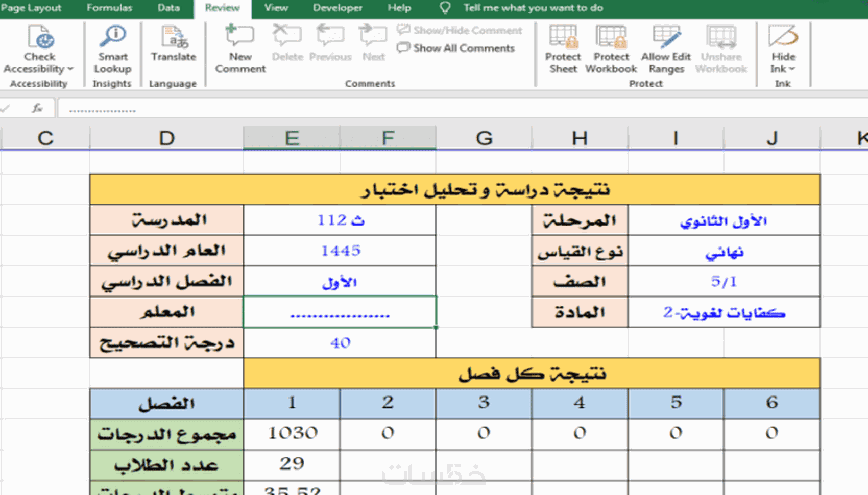This screenshot has width=868, height=495.
Task: Click the label cell نوع القياس
Action: pos(580,251)
